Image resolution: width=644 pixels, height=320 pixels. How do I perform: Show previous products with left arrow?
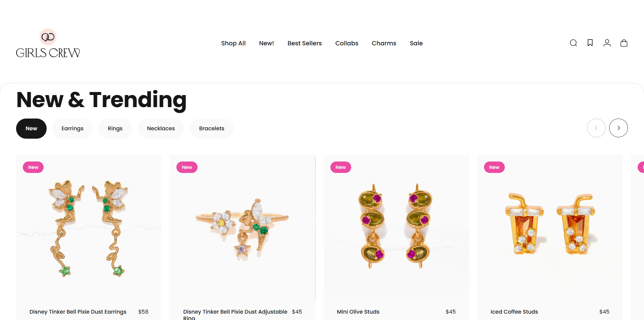pyautogui.click(x=596, y=128)
